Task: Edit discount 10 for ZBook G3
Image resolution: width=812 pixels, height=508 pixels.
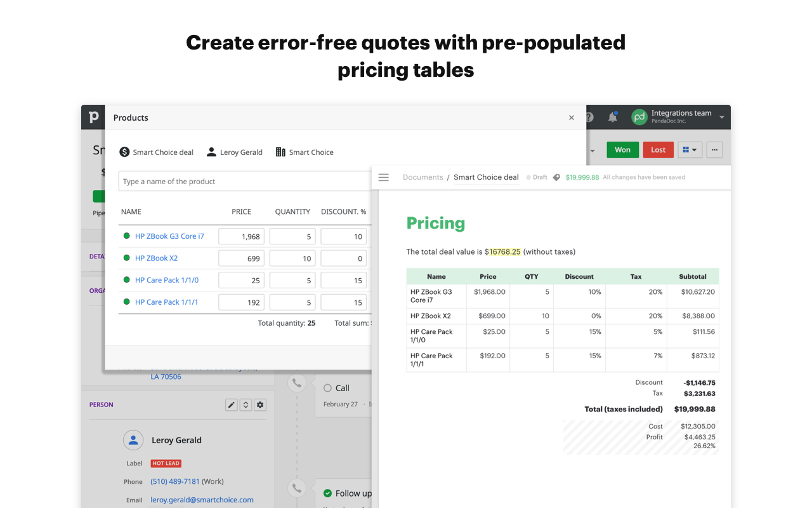Action: click(x=344, y=236)
